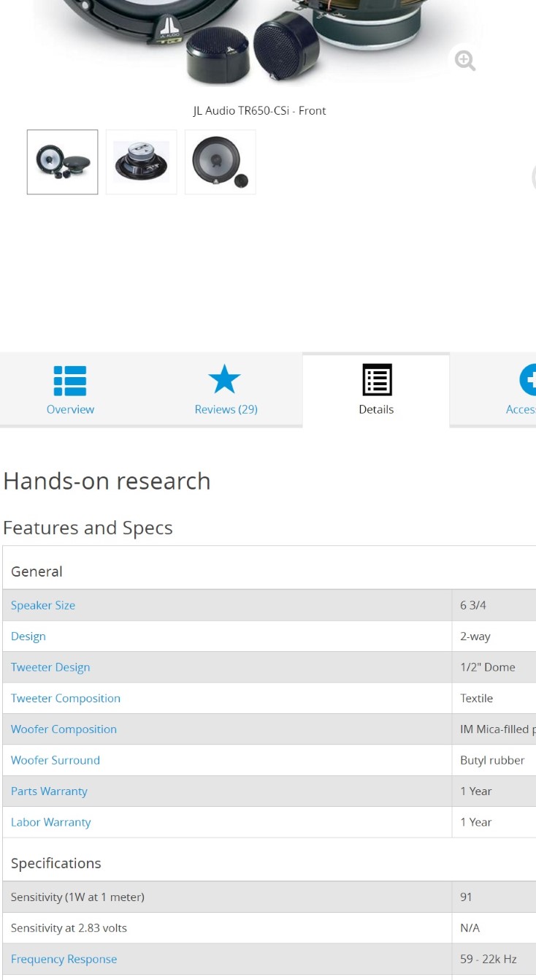Image resolution: width=536 pixels, height=980 pixels.
Task: Click the Overview list icon
Action: [x=70, y=381]
